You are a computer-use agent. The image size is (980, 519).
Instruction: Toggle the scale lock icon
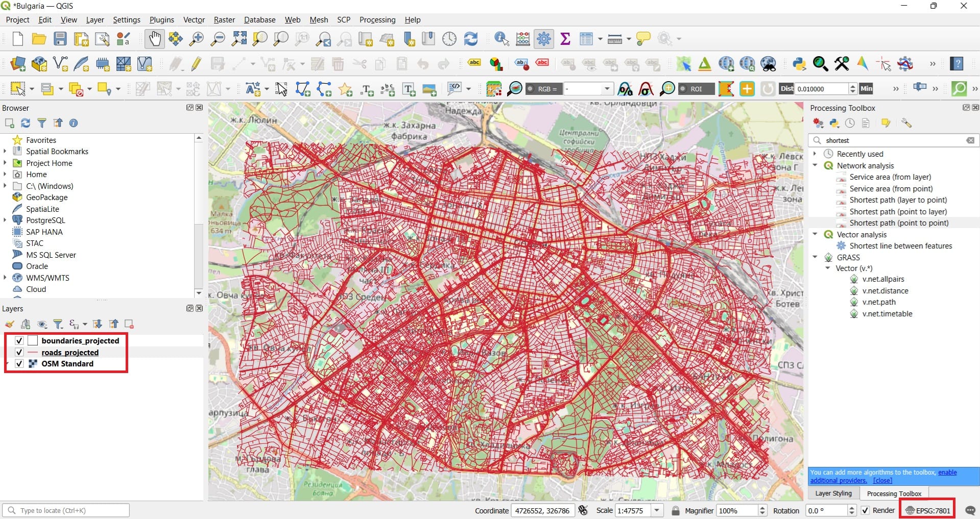click(x=676, y=510)
